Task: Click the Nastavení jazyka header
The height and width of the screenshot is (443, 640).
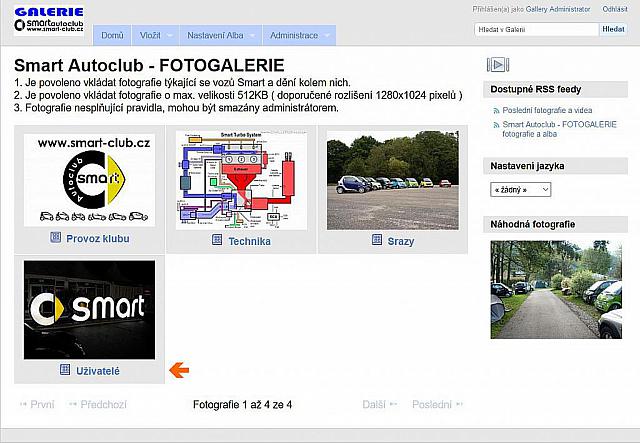Action: tap(556, 166)
